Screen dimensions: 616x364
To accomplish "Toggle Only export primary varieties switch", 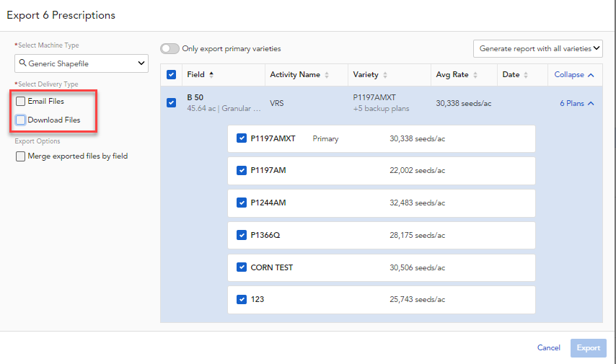I will 170,49.
